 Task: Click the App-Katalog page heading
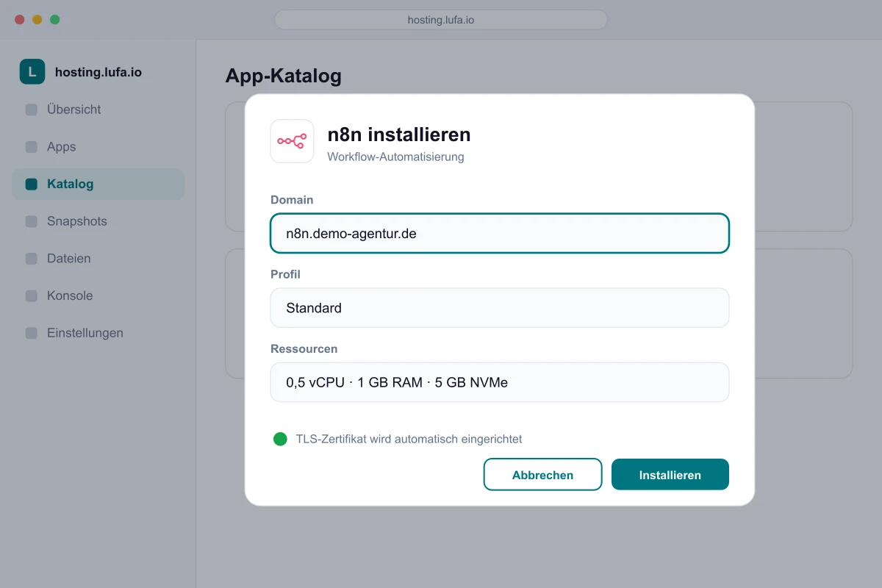(x=283, y=76)
